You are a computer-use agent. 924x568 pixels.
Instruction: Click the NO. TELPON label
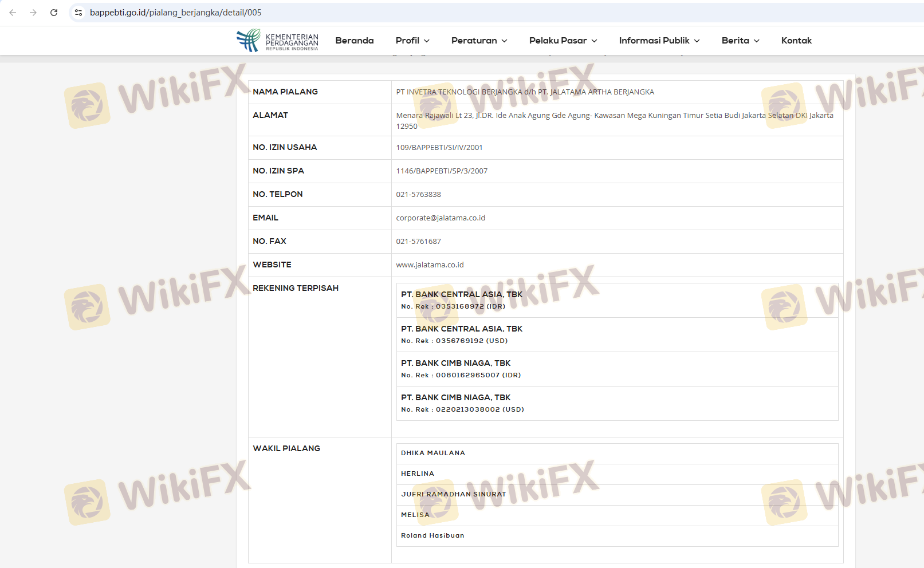pyautogui.click(x=278, y=195)
